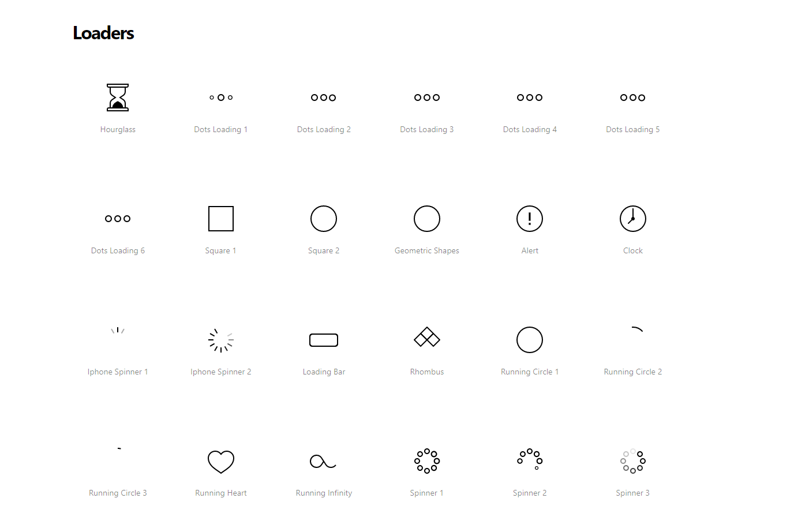794x532 pixels.
Task: Choose the Running Circle 1 icon
Action: point(530,340)
